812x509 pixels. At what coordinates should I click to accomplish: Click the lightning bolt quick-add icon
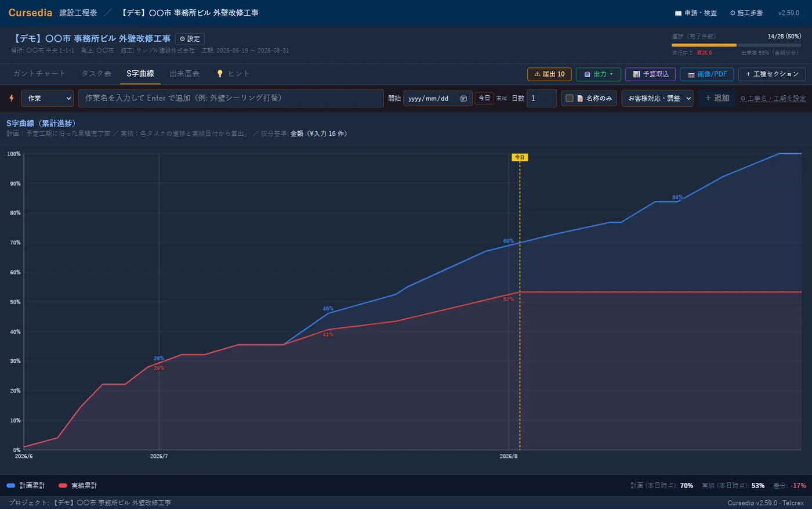11,98
